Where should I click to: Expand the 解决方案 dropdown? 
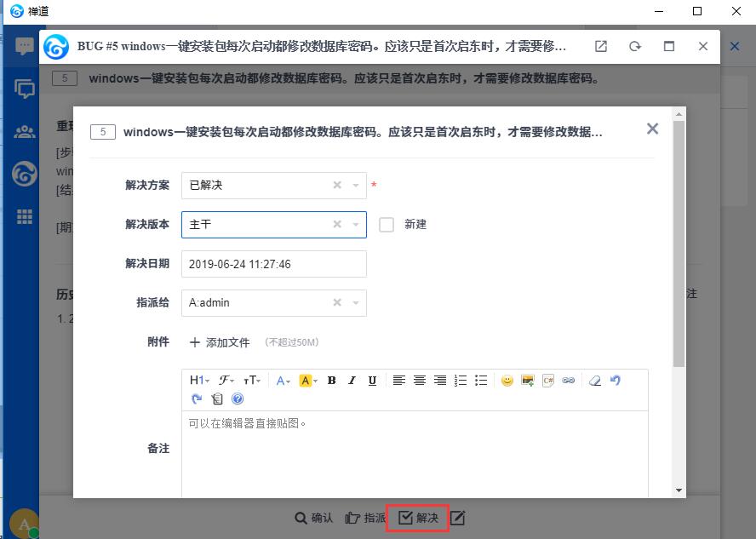point(356,186)
